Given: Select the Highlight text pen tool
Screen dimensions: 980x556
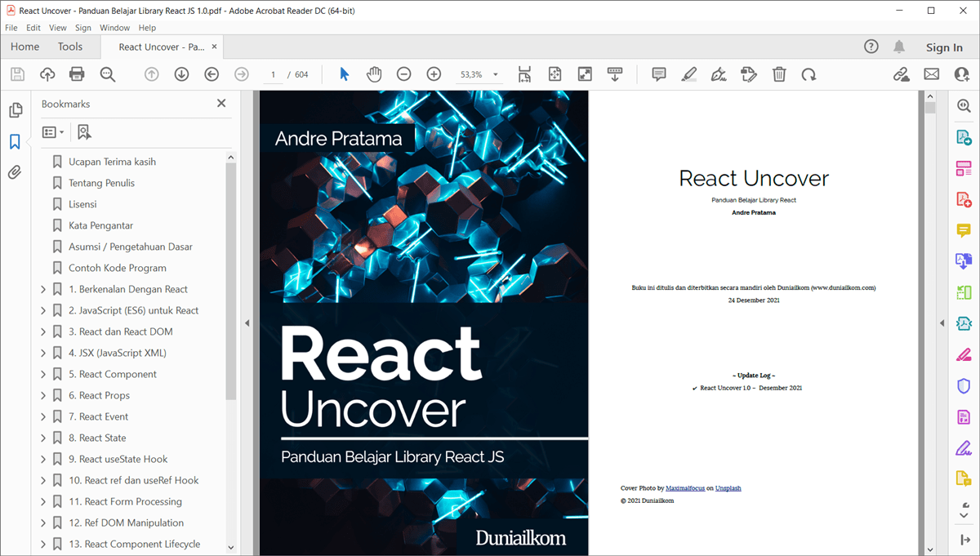Looking at the screenshot, I should pyautogui.click(x=688, y=74).
